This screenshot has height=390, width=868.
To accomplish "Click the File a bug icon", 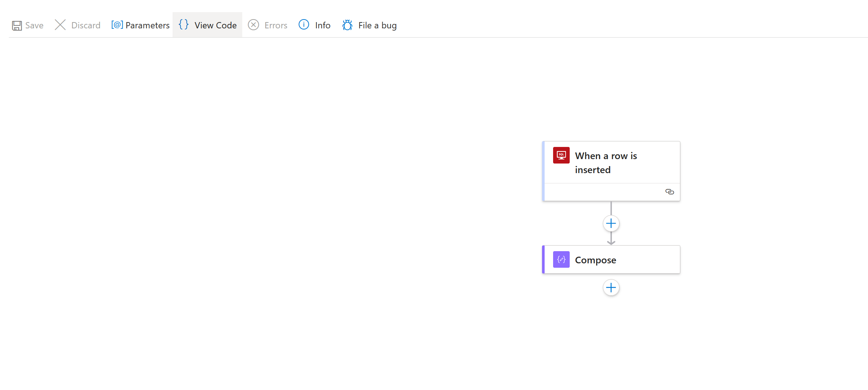I will coord(347,25).
